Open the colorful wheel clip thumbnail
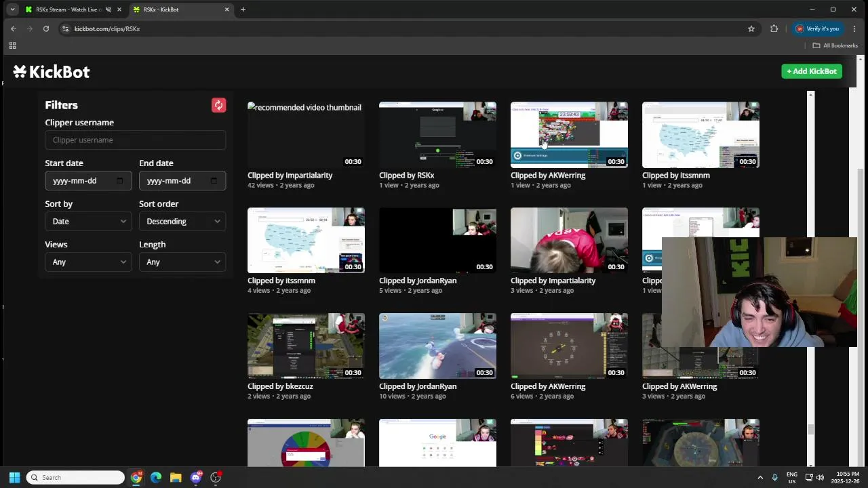 tap(306, 443)
